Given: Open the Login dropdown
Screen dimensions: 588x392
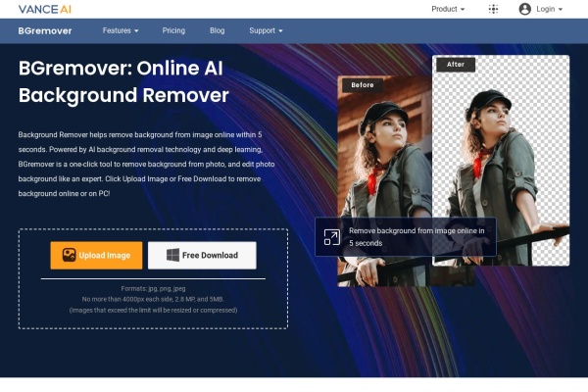Looking at the screenshot, I should [x=549, y=9].
